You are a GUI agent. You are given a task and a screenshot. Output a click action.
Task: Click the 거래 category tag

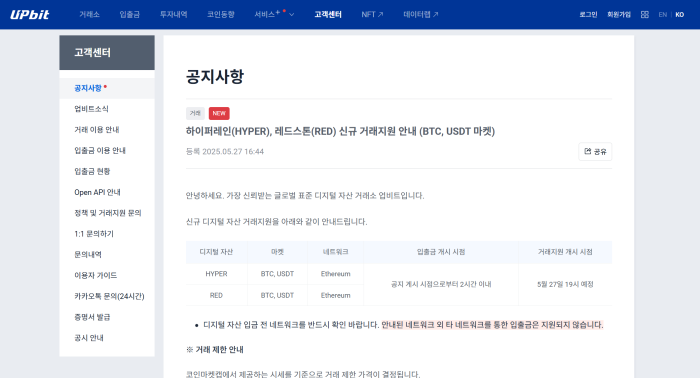(195, 113)
